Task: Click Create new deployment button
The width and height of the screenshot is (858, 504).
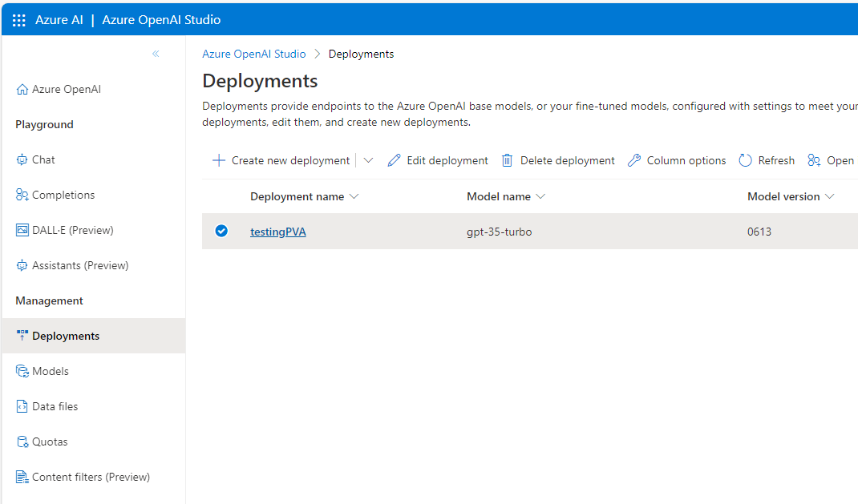Action: click(x=281, y=160)
